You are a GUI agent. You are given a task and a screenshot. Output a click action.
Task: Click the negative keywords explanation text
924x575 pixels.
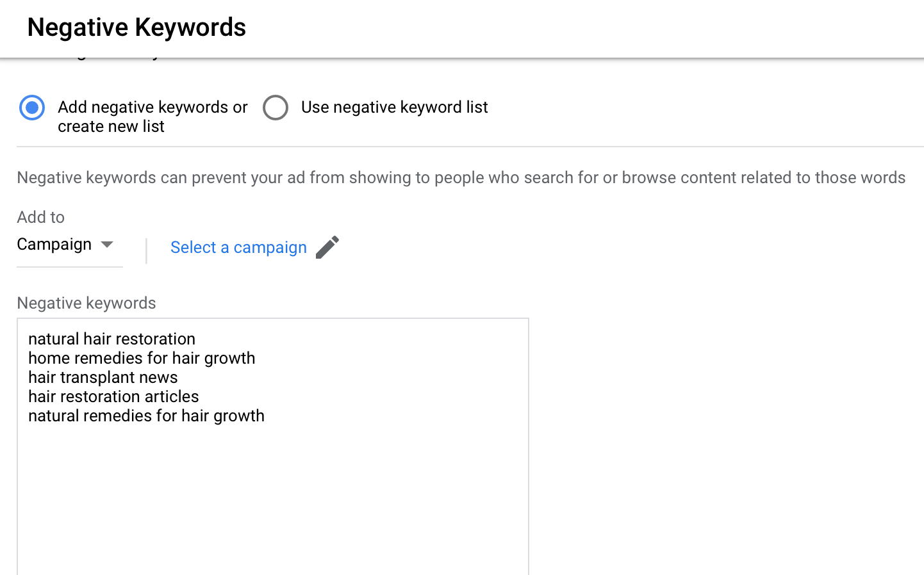pyautogui.click(x=461, y=177)
